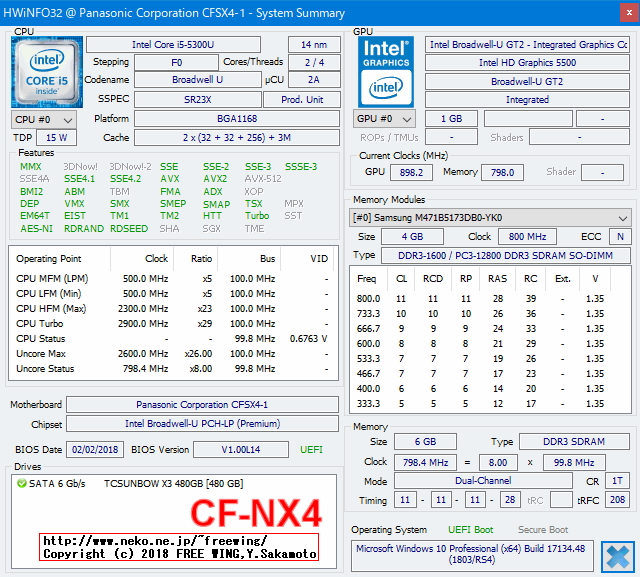
Task: Click the Microsoft Windows 10 Professional OS field
Action: [472, 555]
